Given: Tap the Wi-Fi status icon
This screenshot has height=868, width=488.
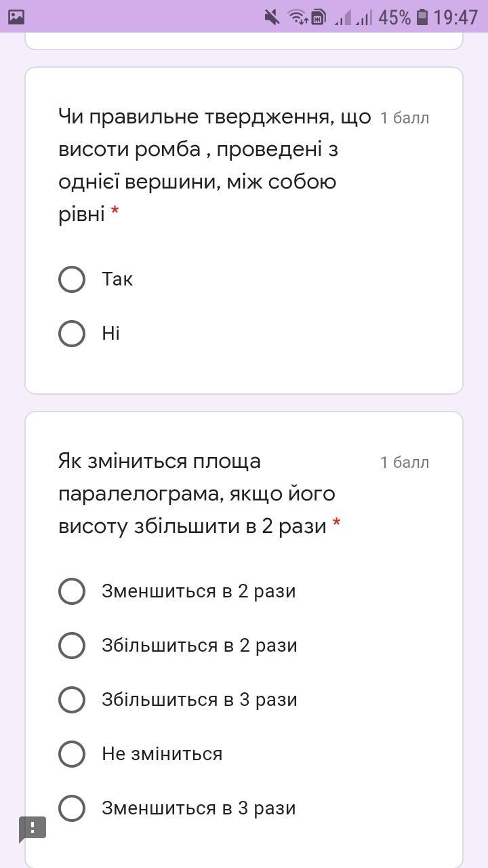Looking at the screenshot, I should [297, 17].
